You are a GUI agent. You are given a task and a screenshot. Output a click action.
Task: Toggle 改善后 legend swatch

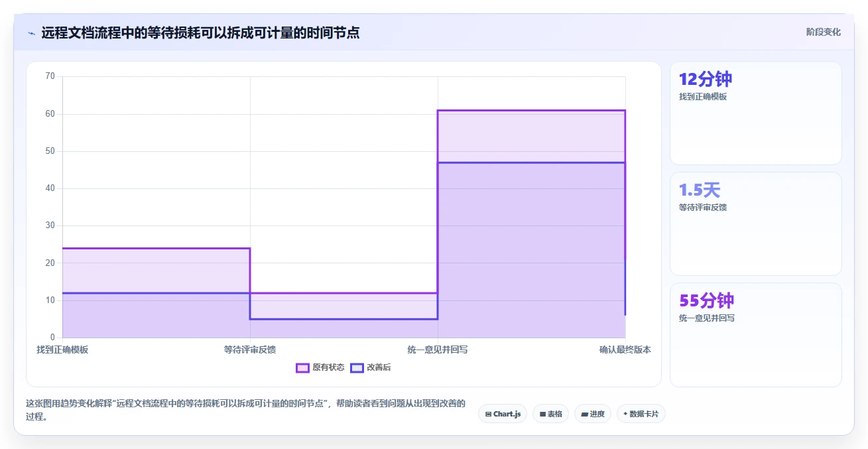357,367
